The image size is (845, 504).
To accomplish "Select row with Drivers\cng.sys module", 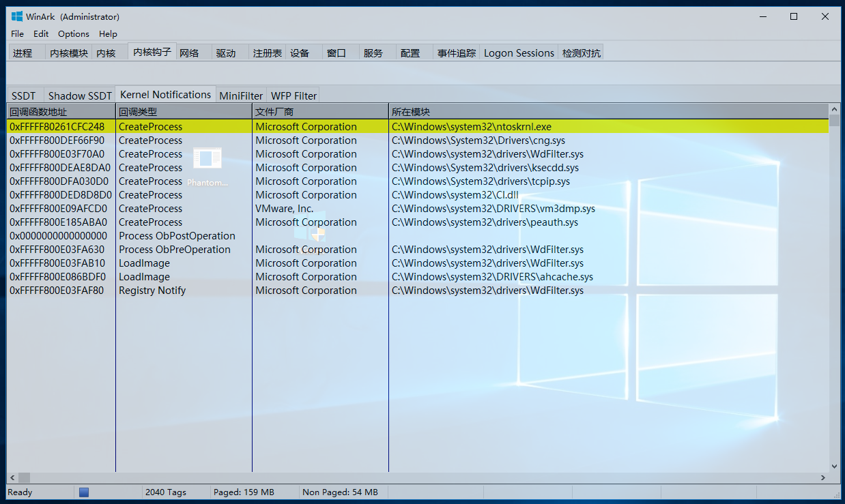I will [x=418, y=140].
